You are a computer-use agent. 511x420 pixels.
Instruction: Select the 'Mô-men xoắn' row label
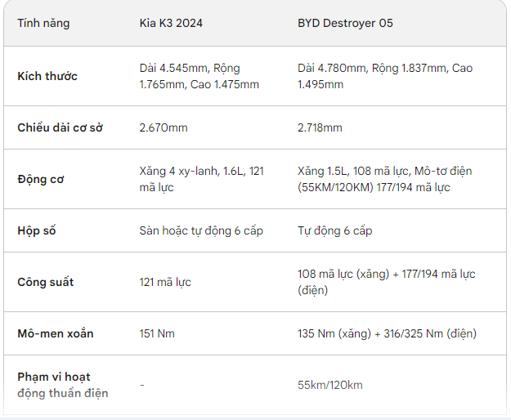56,333
